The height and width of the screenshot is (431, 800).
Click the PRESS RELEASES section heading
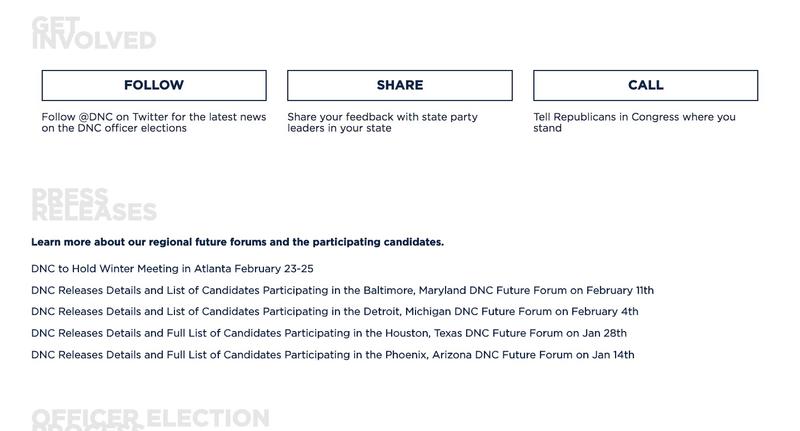(x=94, y=205)
